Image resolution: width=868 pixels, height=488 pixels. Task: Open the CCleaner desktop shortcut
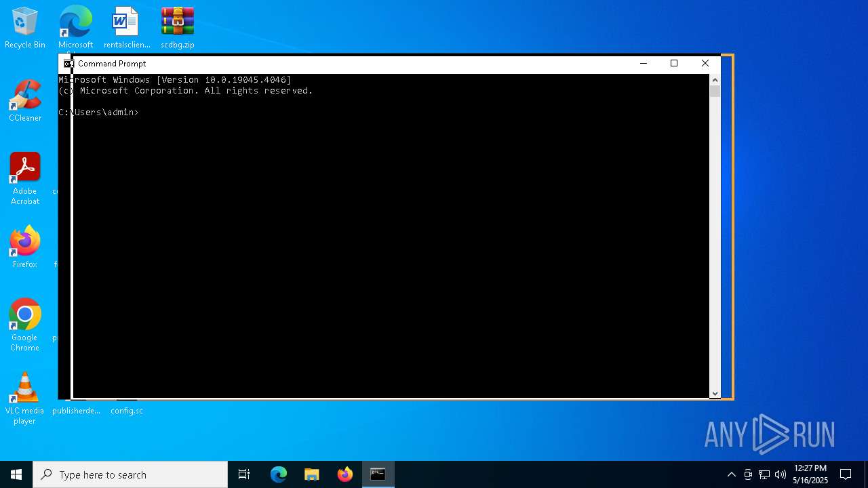[25, 101]
